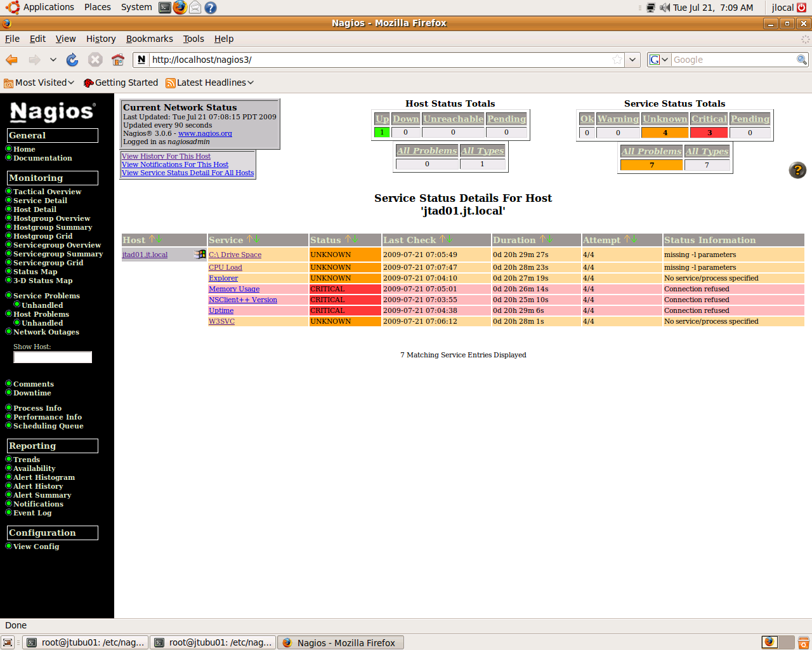This screenshot has width=812, height=650.
Task: Launch Terminal from the top panel
Action: 165,8
